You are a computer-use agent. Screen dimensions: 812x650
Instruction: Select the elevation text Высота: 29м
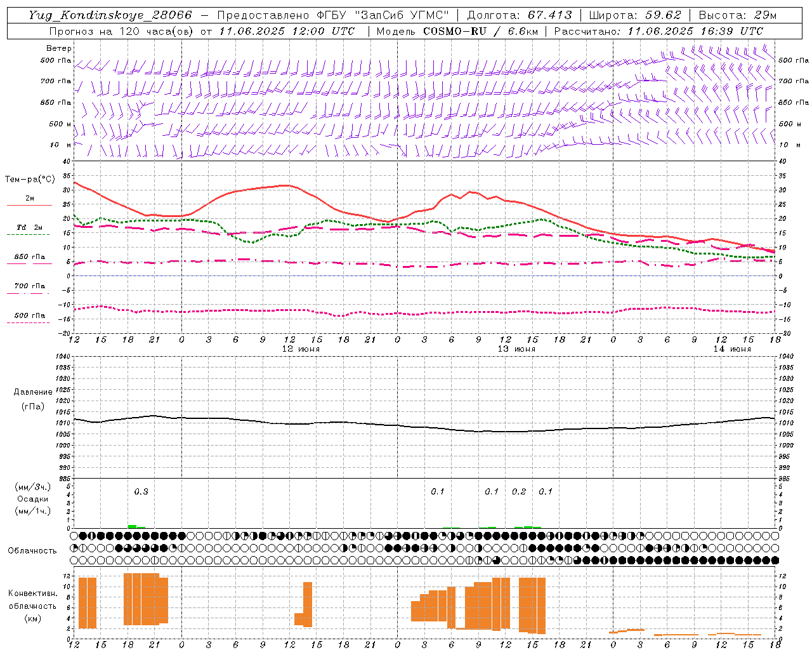coord(738,15)
